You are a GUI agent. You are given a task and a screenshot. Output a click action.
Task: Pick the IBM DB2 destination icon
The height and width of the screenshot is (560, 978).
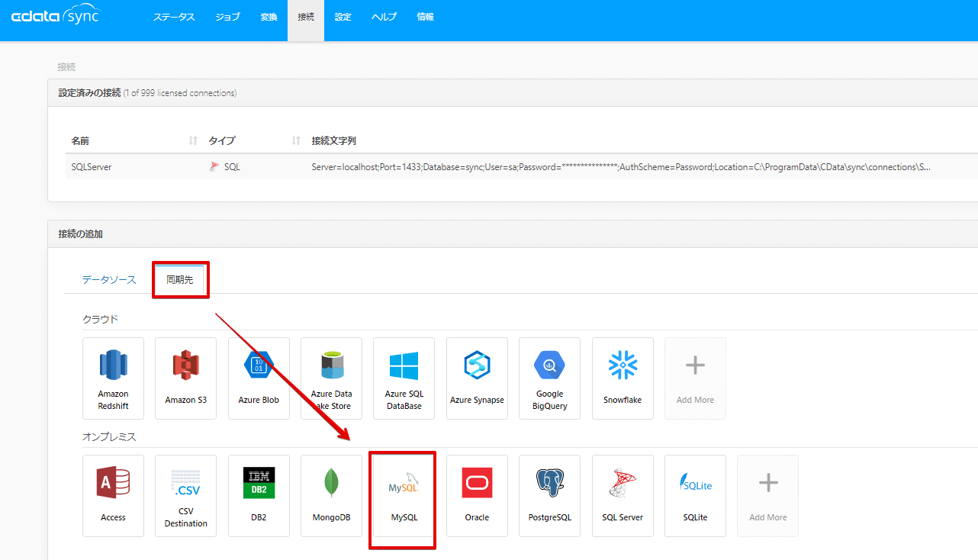point(259,483)
